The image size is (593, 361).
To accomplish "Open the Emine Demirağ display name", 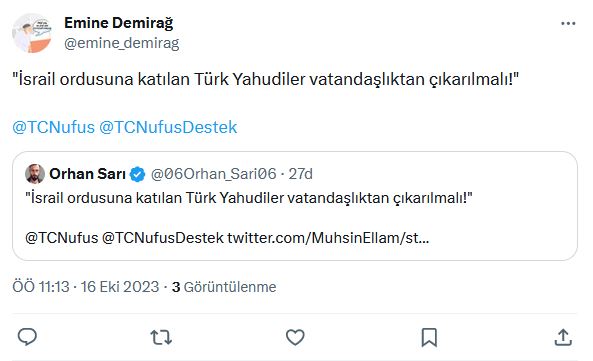I will pos(119,23).
